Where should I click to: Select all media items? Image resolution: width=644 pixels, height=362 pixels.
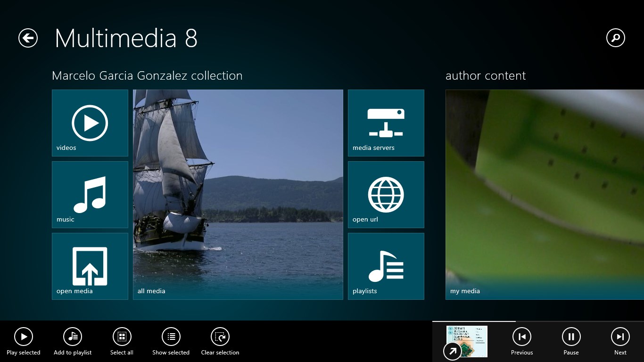pos(122,337)
